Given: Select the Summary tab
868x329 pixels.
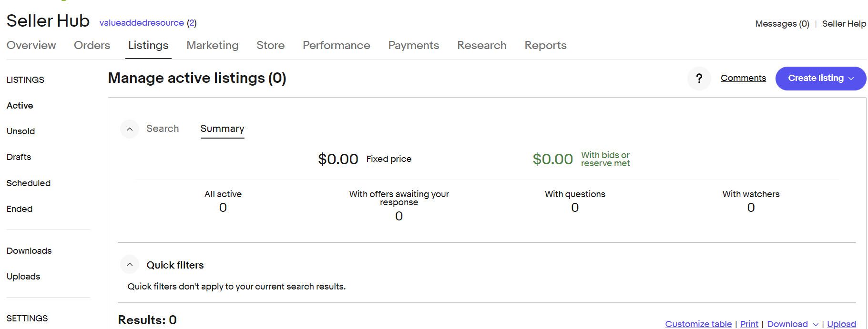Looking at the screenshot, I should pos(222,129).
